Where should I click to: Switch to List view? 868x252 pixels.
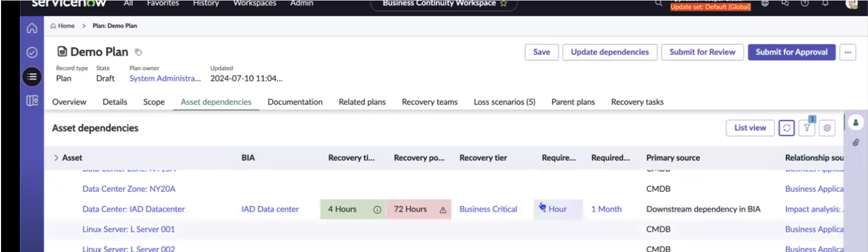pyautogui.click(x=750, y=128)
